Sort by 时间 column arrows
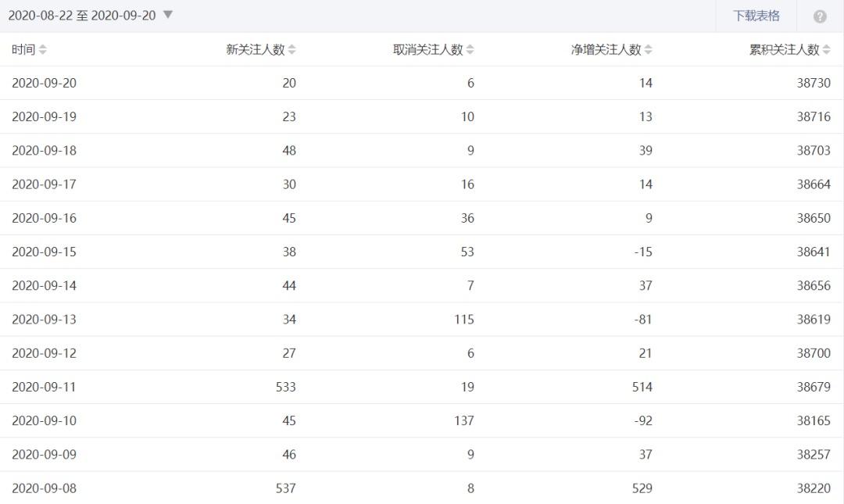844x504 pixels. (x=43, y=50)
